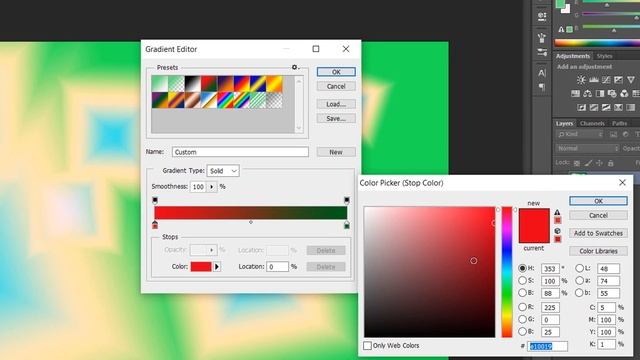The height and width of the screenshot is (360, 640).
Task: Add a Hue/Saturation adjustment layer
Action: [576, 94]
